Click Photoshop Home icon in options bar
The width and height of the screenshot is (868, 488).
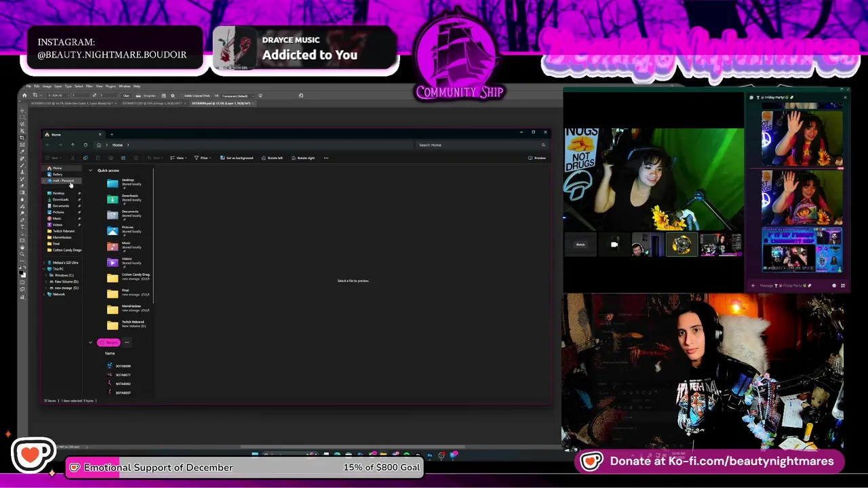click(24, 96)
